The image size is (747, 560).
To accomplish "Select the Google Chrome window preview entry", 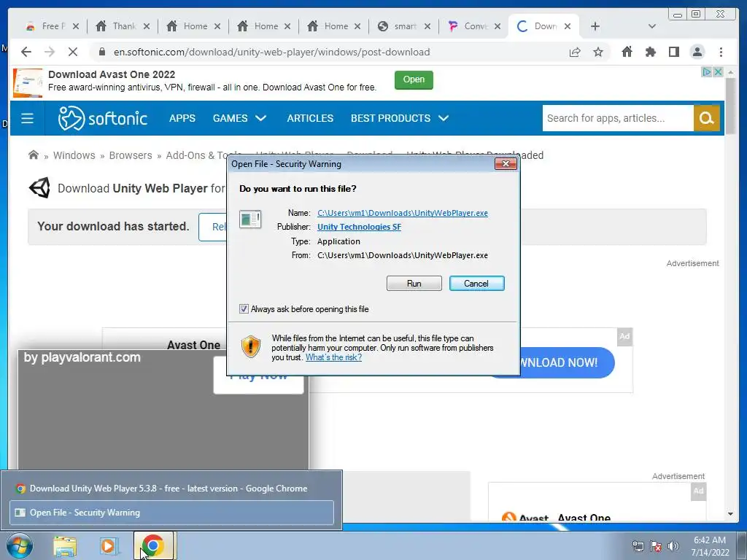I will point(171,488).
